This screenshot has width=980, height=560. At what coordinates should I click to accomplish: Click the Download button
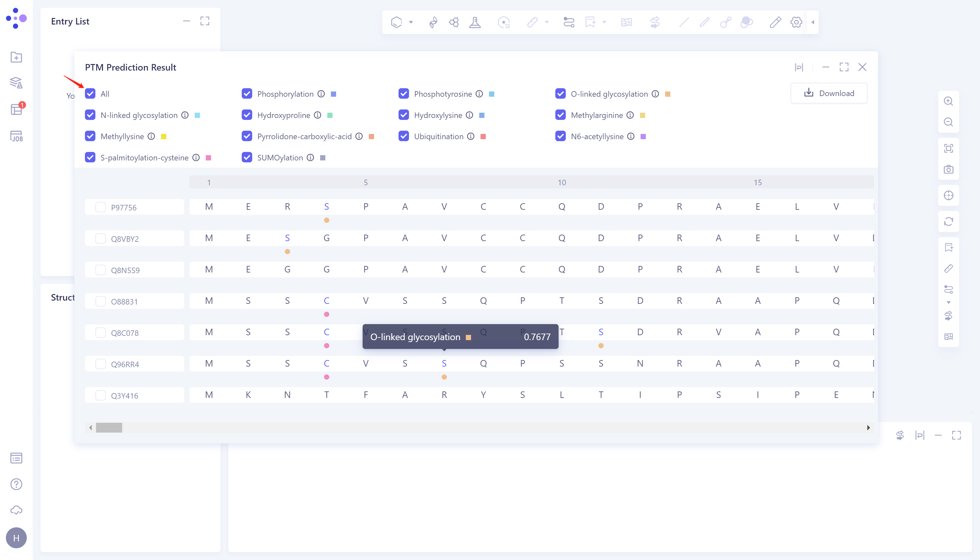[828, 93]
